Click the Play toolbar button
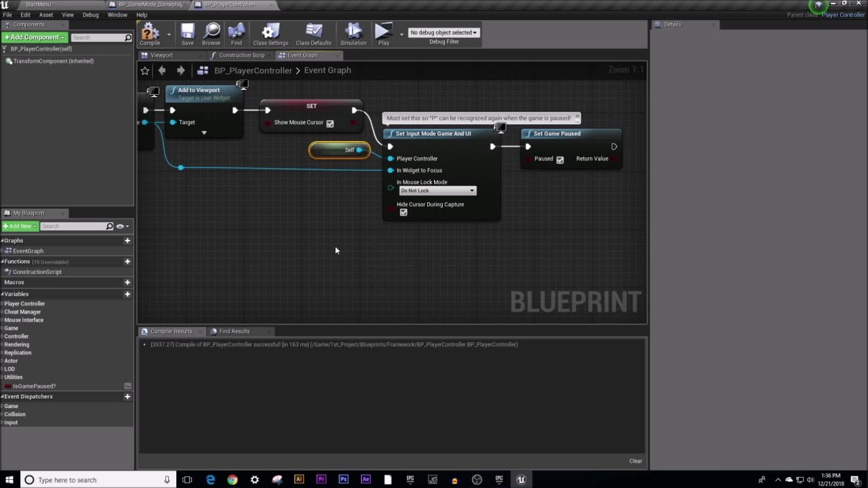The image size is (868, 488). pos(384,34)
